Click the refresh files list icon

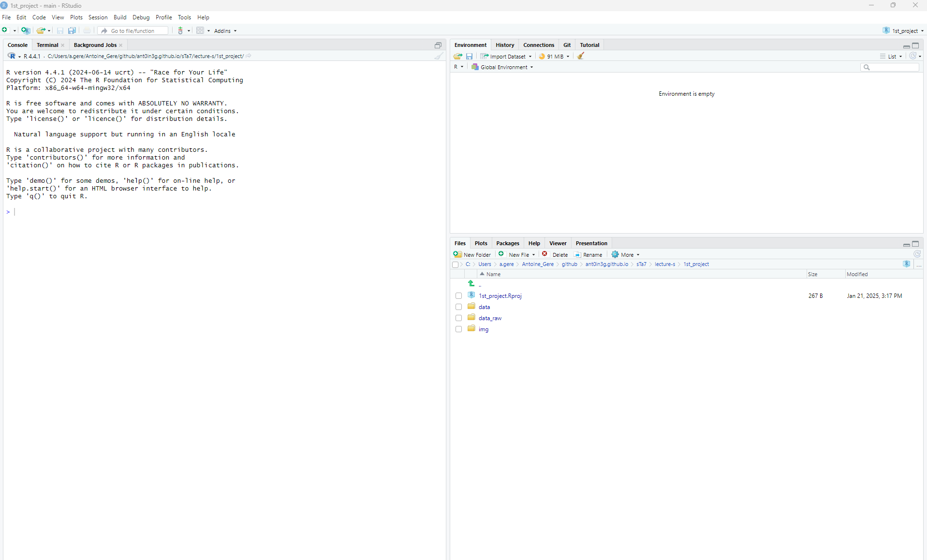[917, 254]
